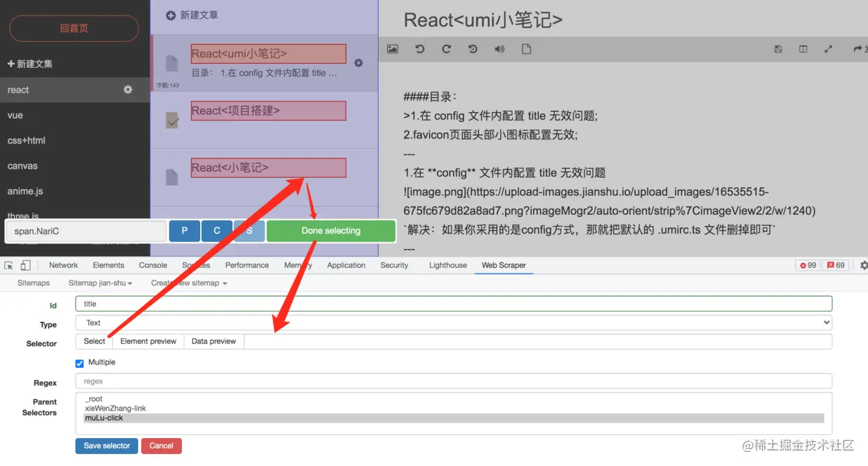Viewport: 868px width, 466px height.
Task: Open the Web Scraper DevTools tab
Action: pos(503,265)
